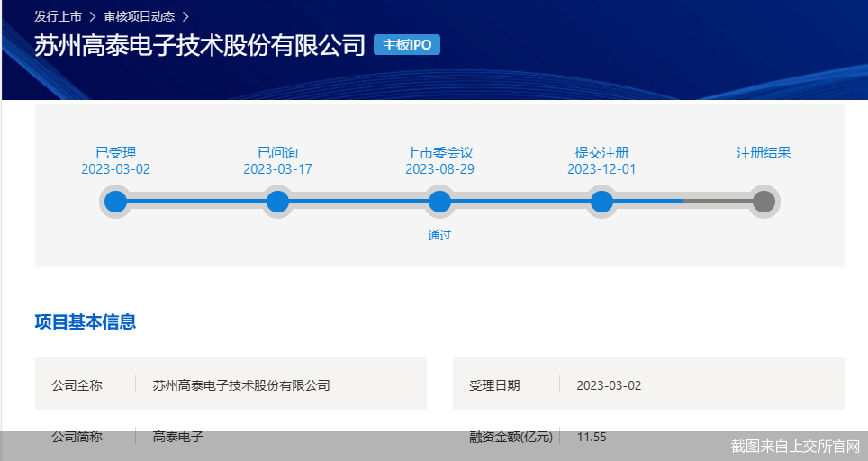868x461 pixels.
Task: Click the 提交注册 stage label
Action: (601, 153)
